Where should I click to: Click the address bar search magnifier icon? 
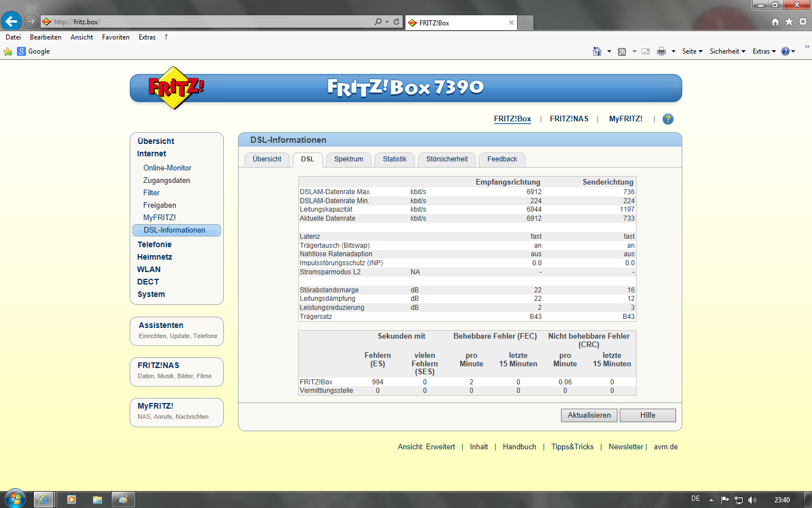coord(378,21)
